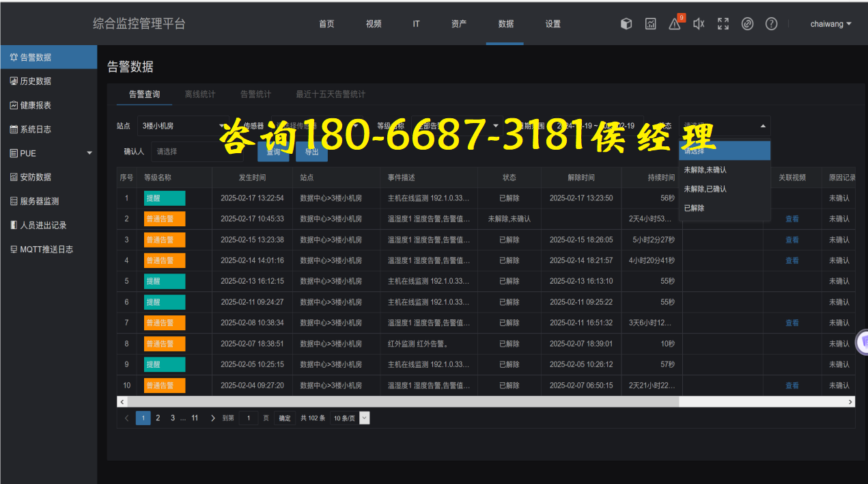Screen dimensions: 868x484
Task: Click the server icon beside 服务器监测
Action: point(14,201)
